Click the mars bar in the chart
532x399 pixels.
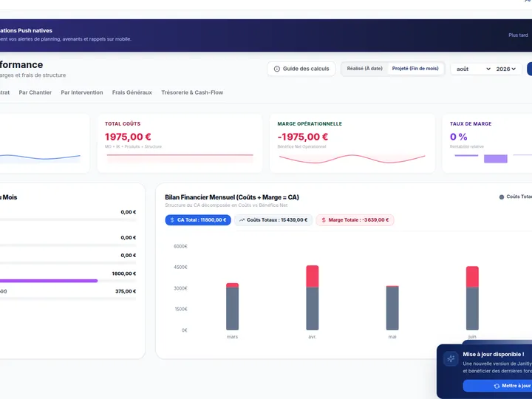pos(233,307)
